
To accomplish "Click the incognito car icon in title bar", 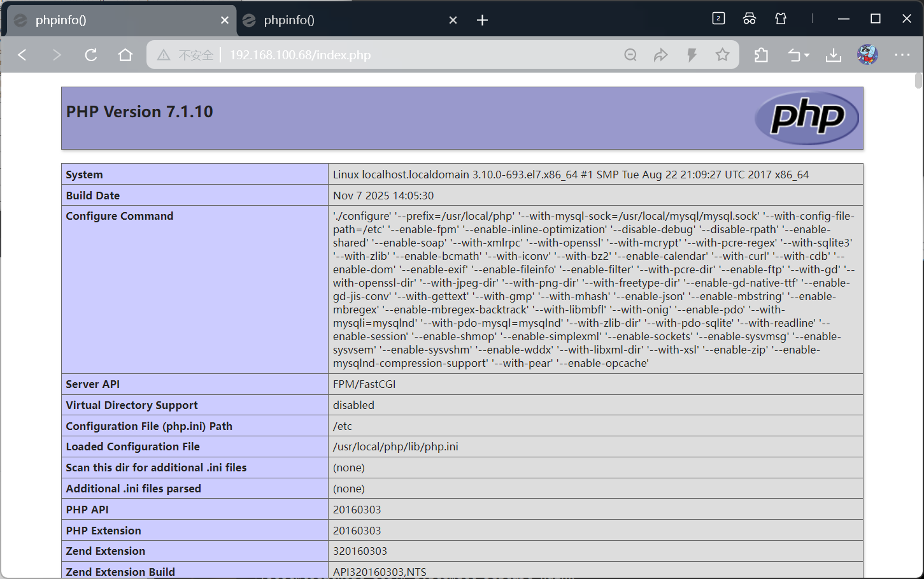I will coord(750,18).
